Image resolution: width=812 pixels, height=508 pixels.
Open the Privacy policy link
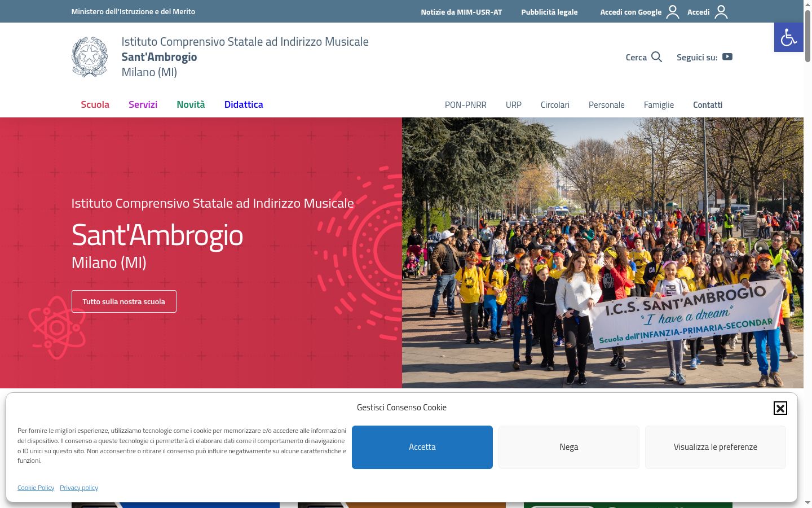(79, 488)
